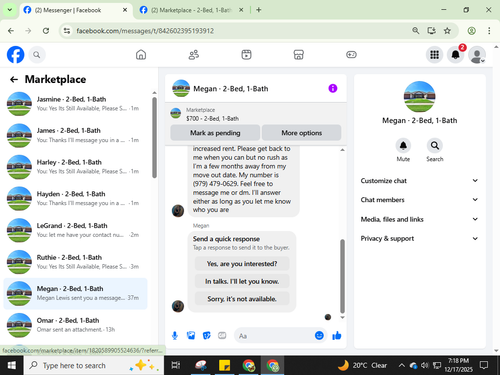This screenshot has width=500, height=375.
Task: Go to the Home feed icon
Action: [x=141, y=55]
